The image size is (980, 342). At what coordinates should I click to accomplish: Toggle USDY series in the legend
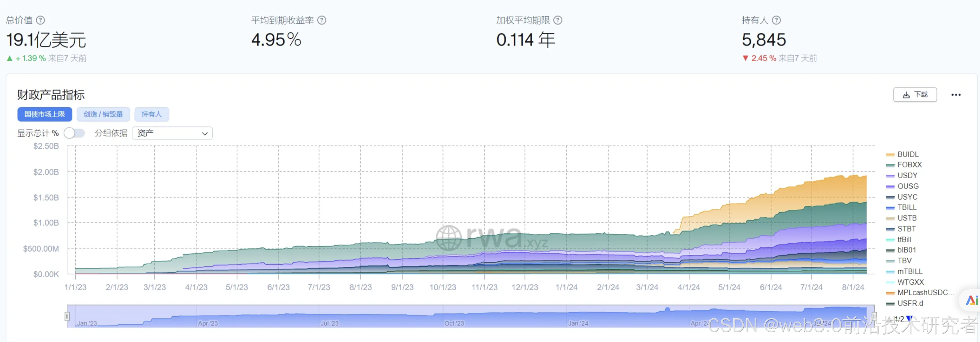pos(902,175)
